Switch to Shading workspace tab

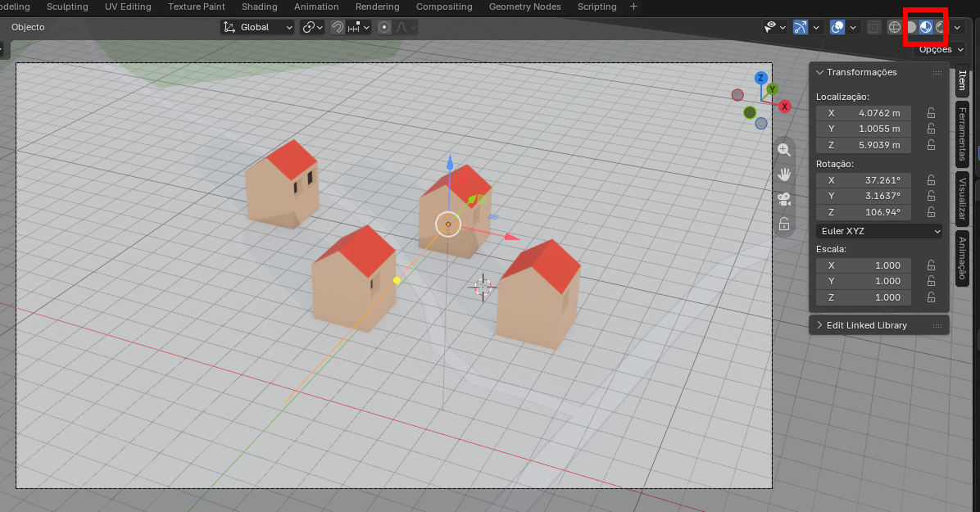pyautogui.click(x=260, y=7)
